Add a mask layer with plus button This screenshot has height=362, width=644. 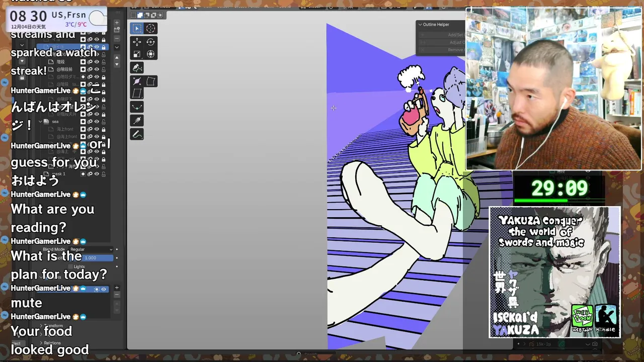[x=117, y=288]
